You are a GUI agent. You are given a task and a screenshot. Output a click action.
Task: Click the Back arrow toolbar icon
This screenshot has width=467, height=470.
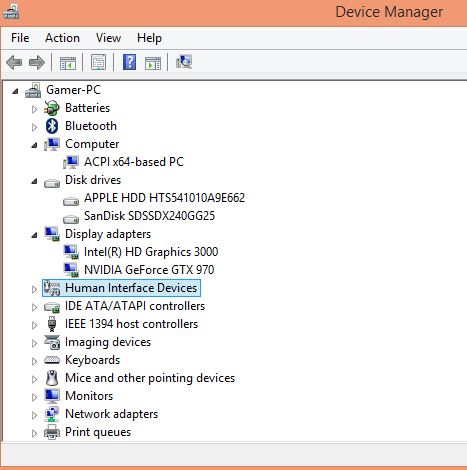pos(14,62)
